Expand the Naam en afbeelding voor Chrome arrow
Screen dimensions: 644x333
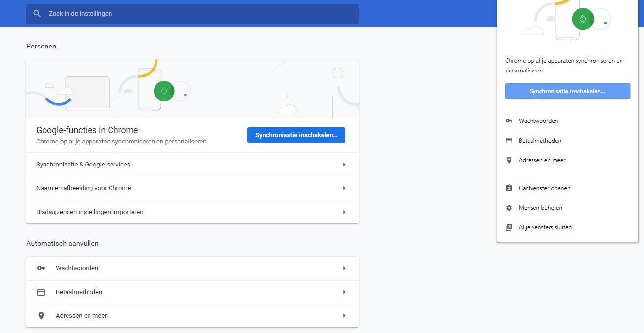pos(344,188)
